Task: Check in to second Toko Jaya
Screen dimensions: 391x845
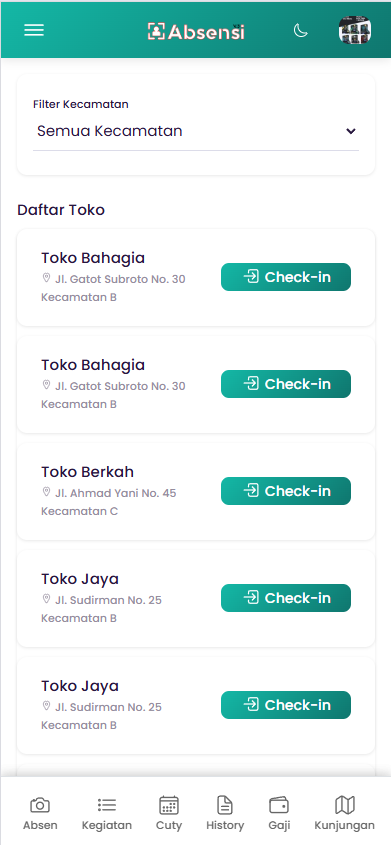Action: pos(286,705)
